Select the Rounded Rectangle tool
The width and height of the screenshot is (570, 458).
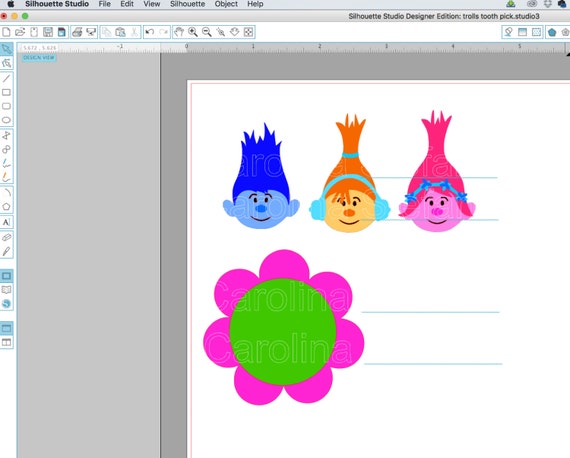click(7, 106)
